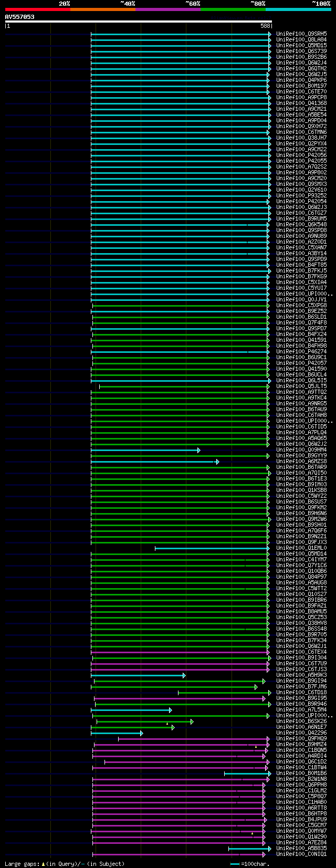336x868 pixels.
Task: Click hit label UniRef100_B9RUM5
Action: 301,218
